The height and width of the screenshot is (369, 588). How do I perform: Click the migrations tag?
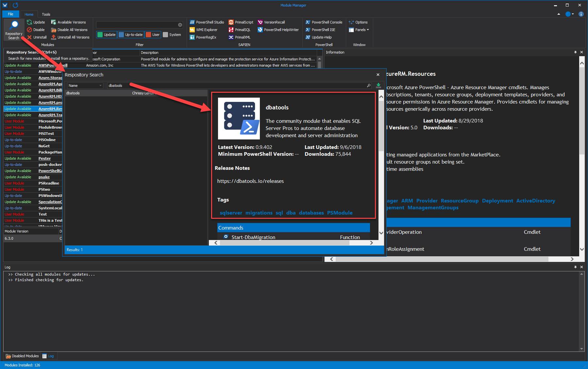point(259,213)
